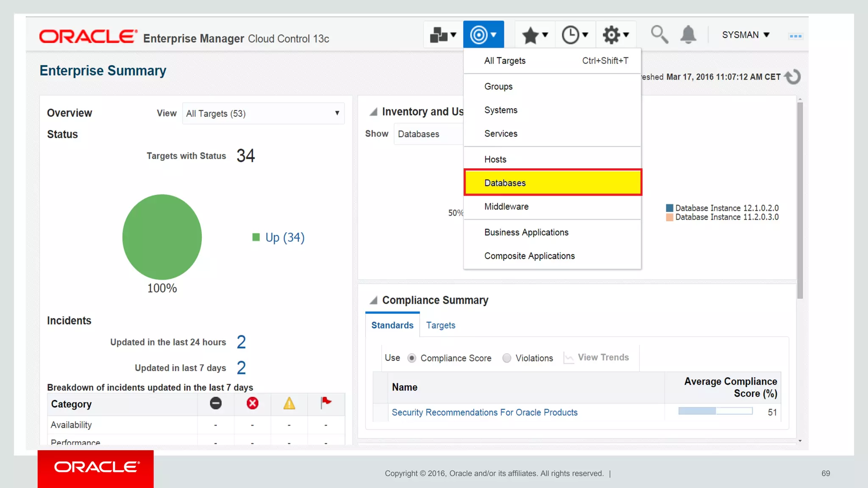Open the notifications bell
This screenshot has width=868, height=488.
688,35
